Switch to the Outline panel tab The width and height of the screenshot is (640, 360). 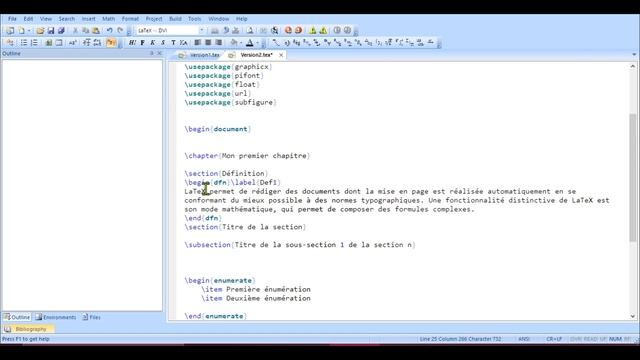[x=17, y=317]
